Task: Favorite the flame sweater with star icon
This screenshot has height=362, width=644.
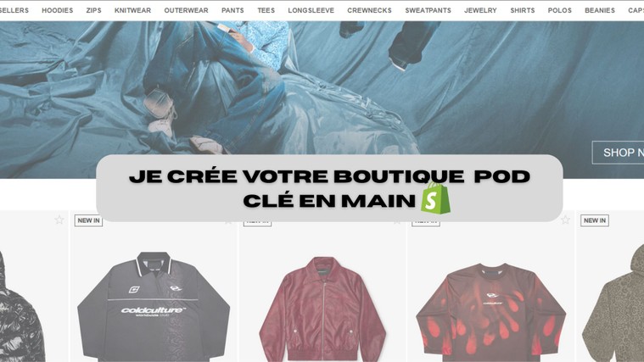Action: (566, 220)
